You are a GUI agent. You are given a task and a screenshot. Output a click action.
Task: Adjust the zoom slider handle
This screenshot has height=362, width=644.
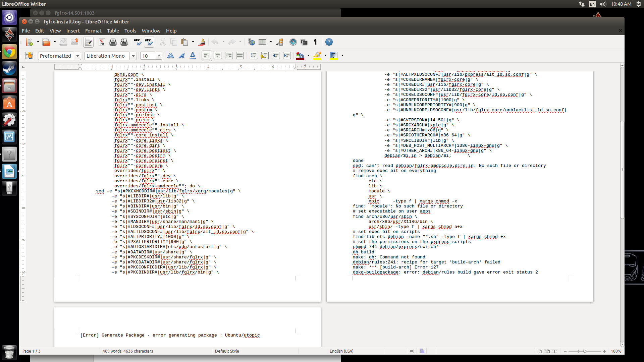[585, 351]
